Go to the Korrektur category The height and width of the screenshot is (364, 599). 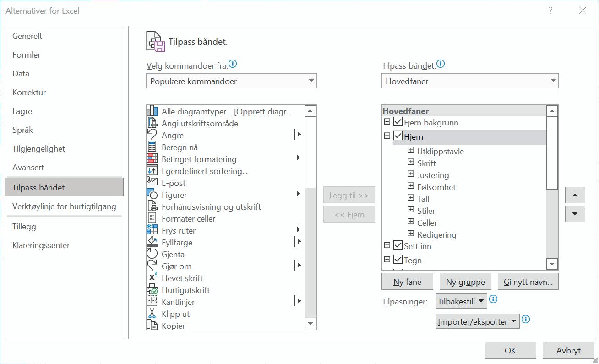pos(64,92)
